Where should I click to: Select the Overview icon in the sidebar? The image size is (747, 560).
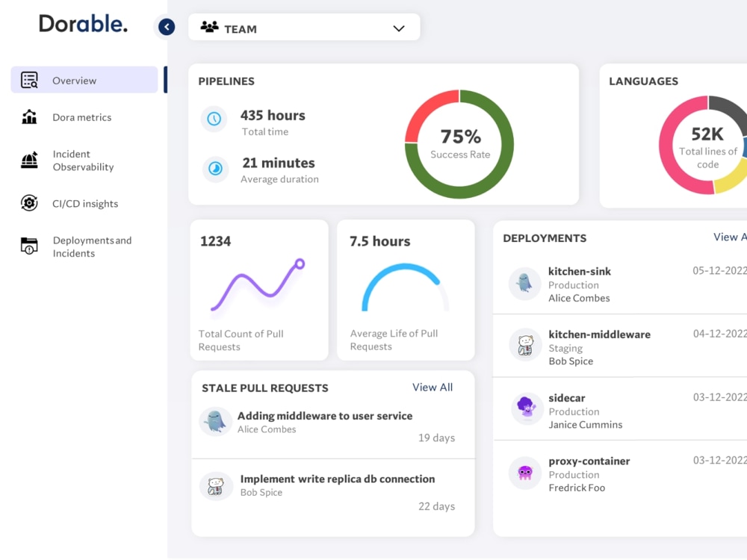29,80
